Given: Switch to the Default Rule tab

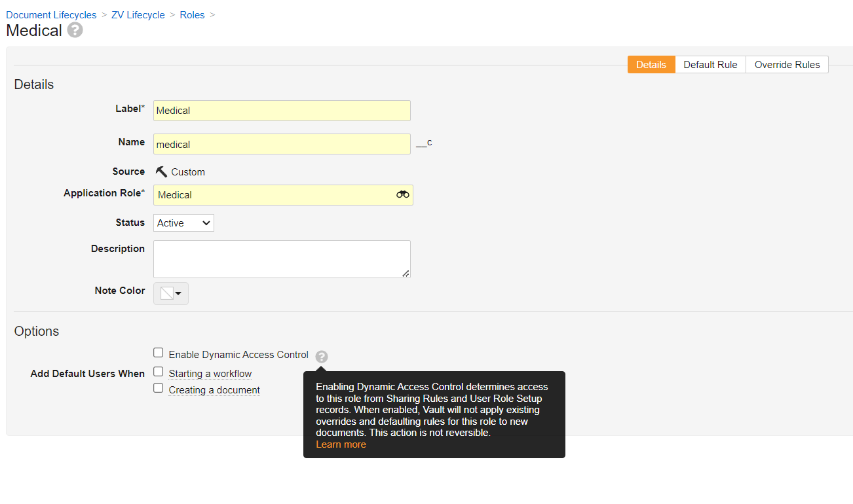Looking at the screenshot, I should (x=710, y=65).
